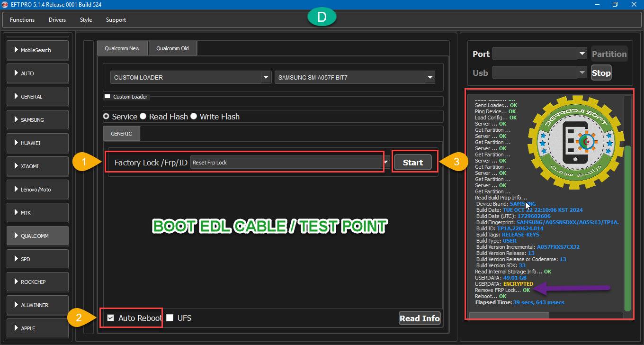The height and width of the screenshot is (345, 644).
Task: Click the 'Factory Lock /Frp/ID' label
Action: [151, 163]
